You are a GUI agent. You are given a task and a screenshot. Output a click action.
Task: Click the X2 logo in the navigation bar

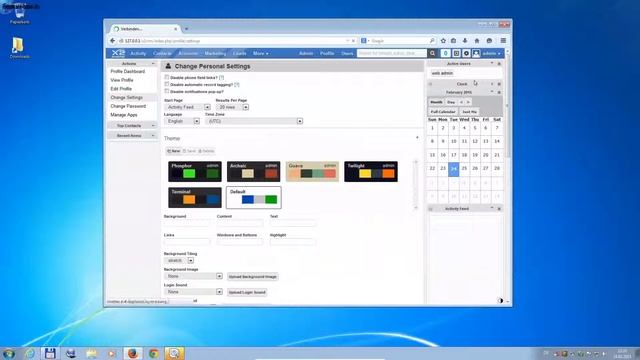click(x=118, y=53)
